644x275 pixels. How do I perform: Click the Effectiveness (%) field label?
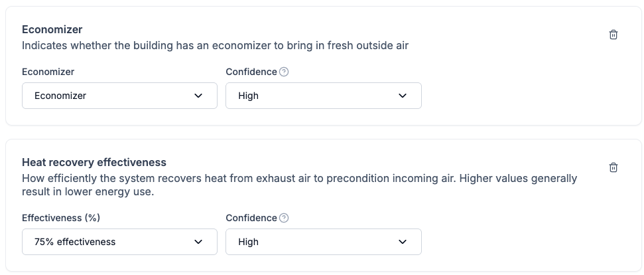pyautogui.click(x=60, y=218)
